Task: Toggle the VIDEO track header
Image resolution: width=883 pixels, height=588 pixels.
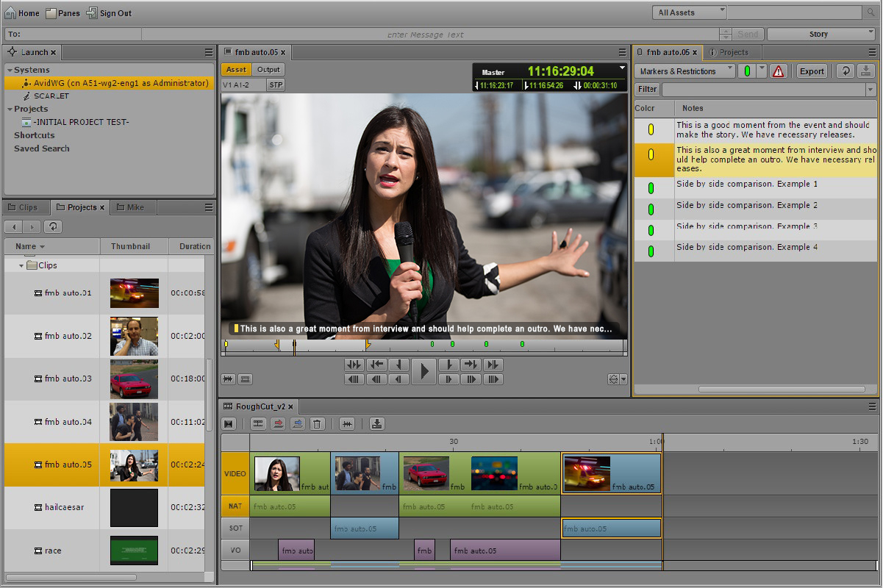Action: click(x=235, y=473)
